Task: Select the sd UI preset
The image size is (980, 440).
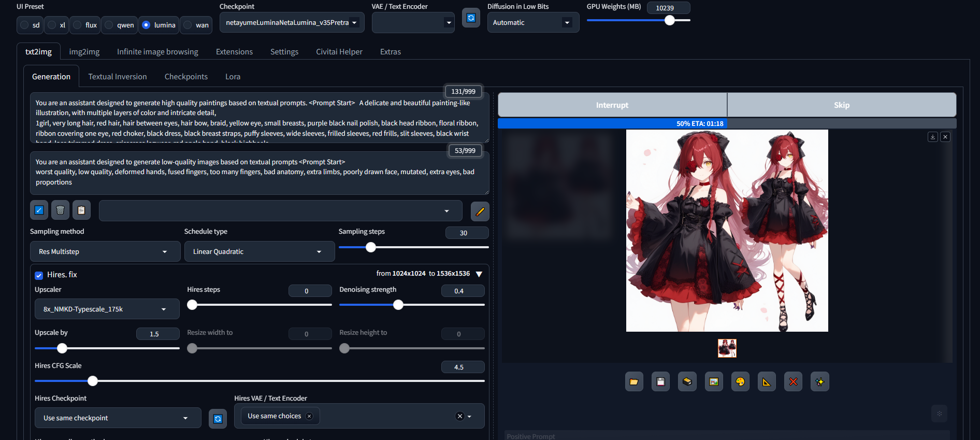Action: pyautogui.click(x=30, y=25)
